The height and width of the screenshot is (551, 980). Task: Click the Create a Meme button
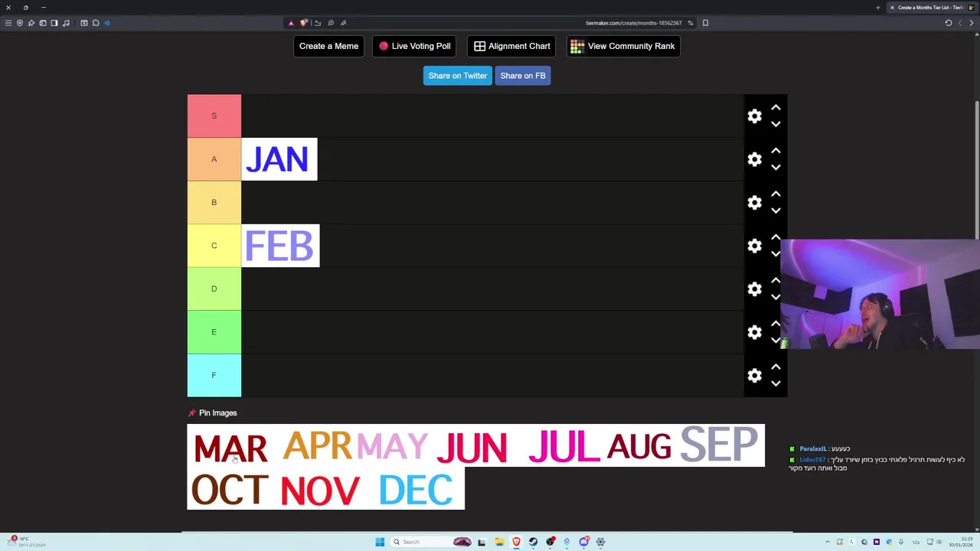click(328, 46)
